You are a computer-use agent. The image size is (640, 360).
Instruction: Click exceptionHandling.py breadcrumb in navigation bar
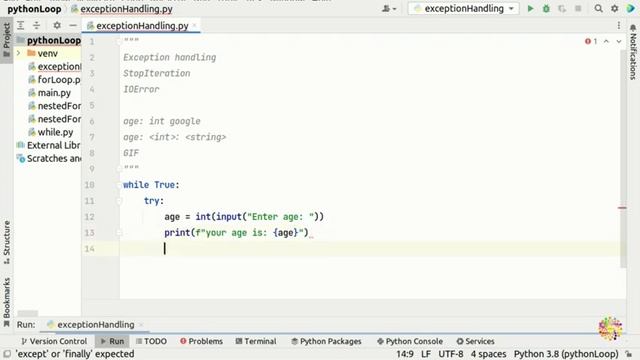122,9
